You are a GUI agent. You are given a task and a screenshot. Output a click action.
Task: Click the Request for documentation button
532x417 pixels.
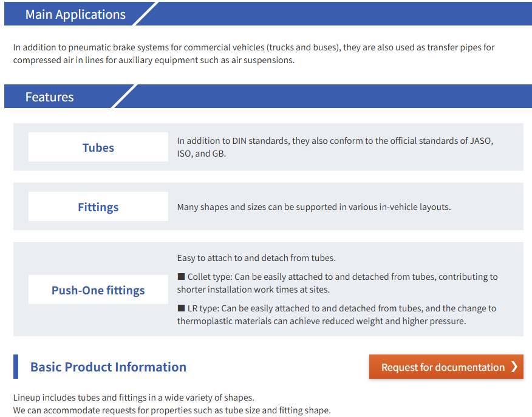[445, 367]
